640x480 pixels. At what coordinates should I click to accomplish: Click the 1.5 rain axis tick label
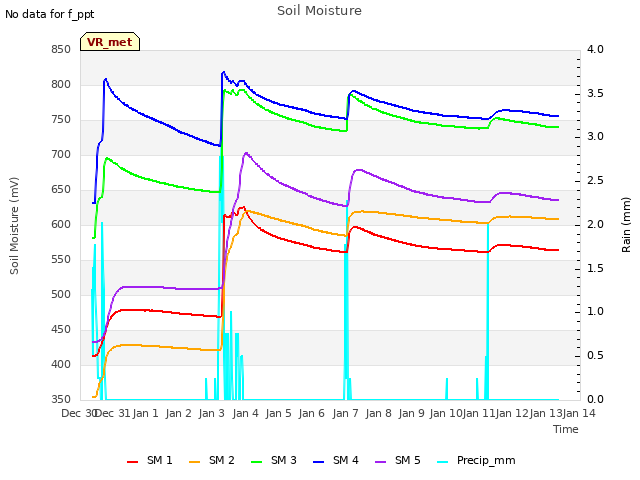[595, 268]
